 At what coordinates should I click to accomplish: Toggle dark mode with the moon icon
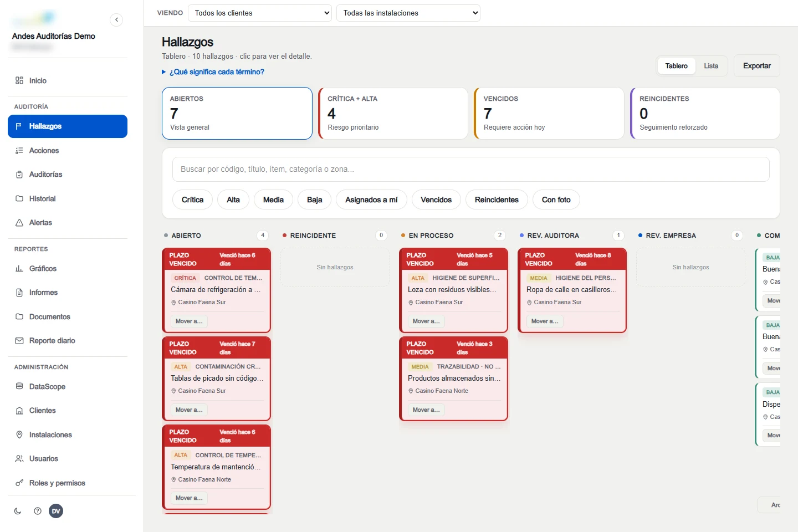[x=18, y=511]
